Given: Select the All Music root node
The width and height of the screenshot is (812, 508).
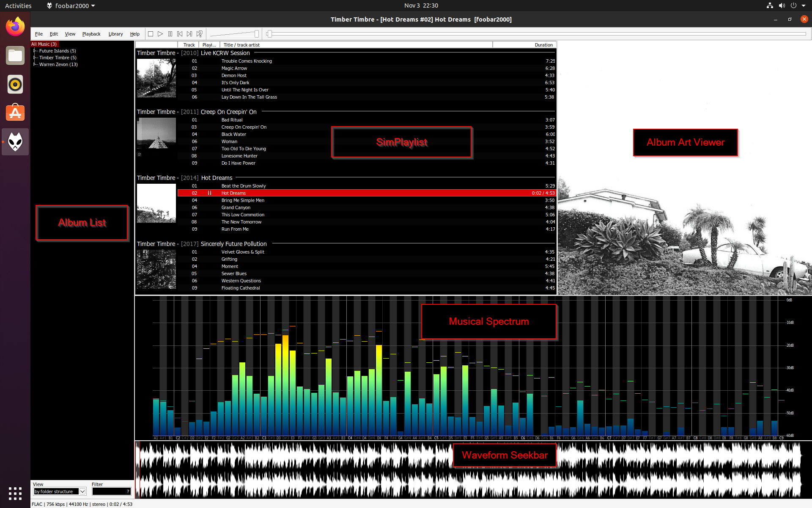Looking at the screenshot, I should click(x=44, y=44).
